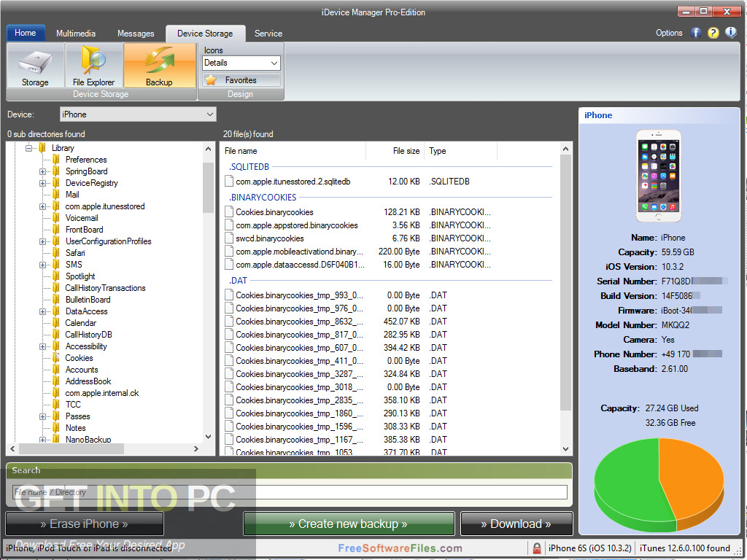Select the Cookies folder icon
This screenshot has width=747, height=560.
click(56, 358)
